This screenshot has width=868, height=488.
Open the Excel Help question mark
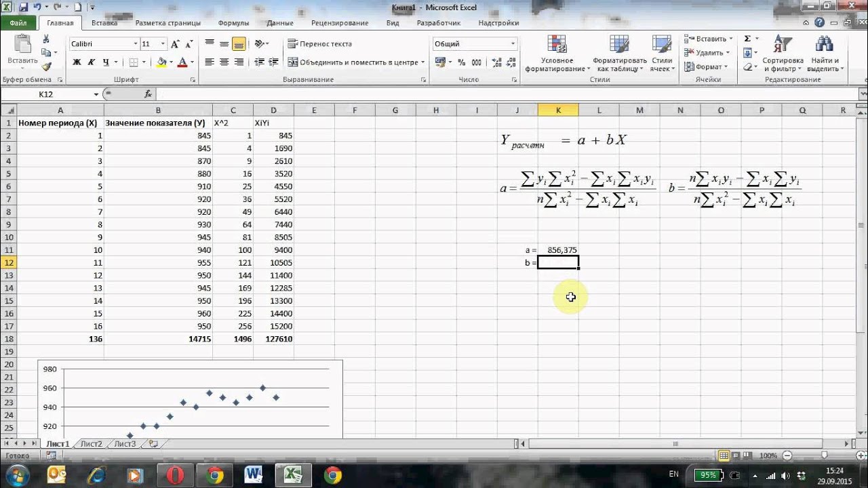click(819, 23)
